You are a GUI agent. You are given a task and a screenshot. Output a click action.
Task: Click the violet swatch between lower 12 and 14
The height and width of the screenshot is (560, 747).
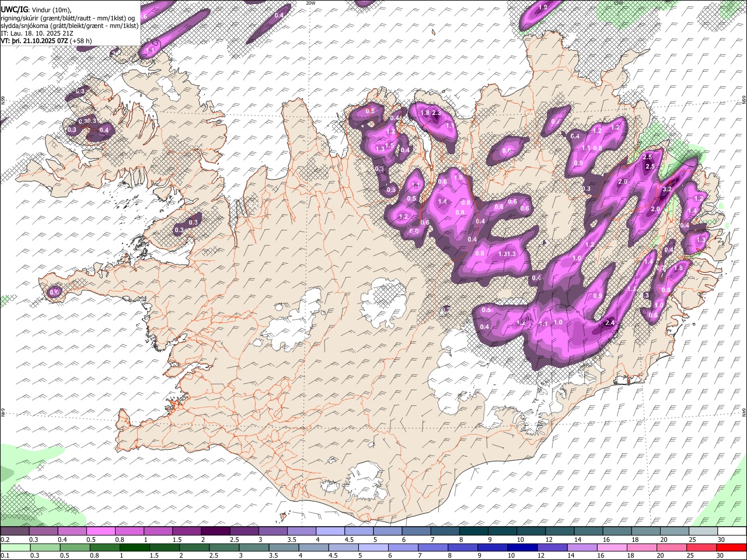(551, 547)
